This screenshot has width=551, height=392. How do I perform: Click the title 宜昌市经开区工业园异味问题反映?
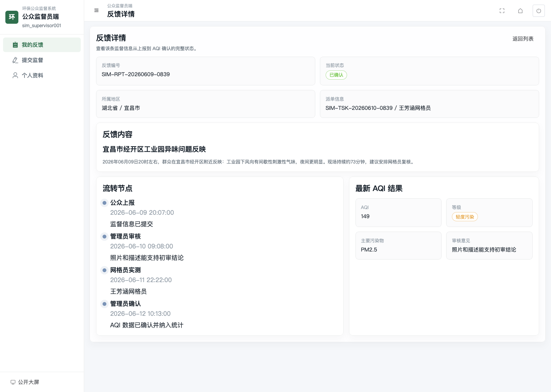[x=154, y=149]
